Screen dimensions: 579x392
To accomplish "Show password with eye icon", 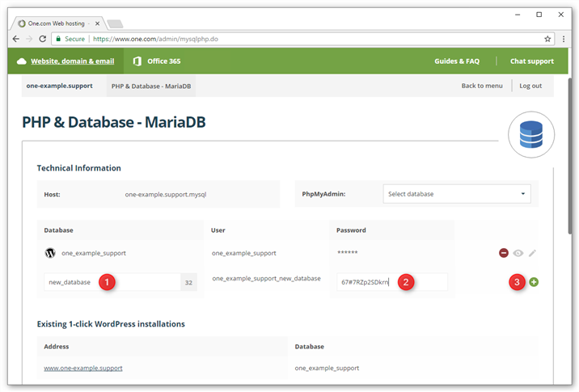I will tap(518, 253).
